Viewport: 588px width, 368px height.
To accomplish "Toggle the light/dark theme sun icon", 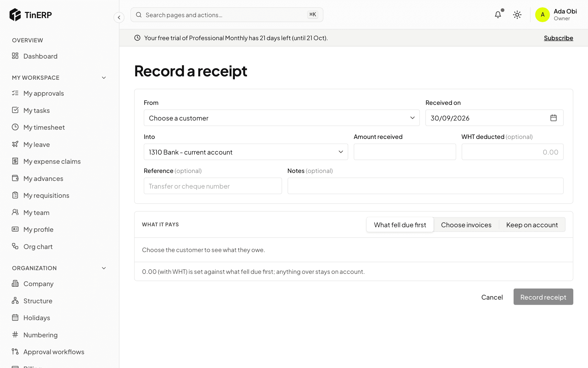I will tap(517, 15).
